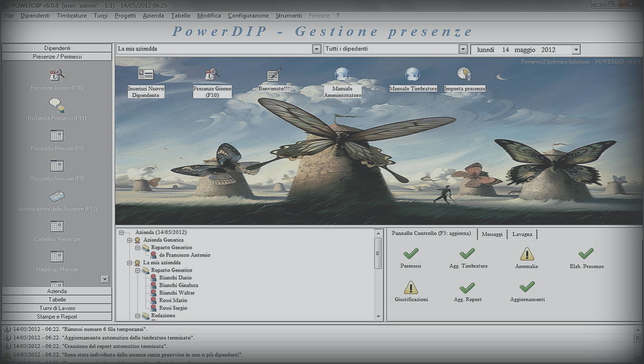Click Aggiornamenti status icon
The image size is (644, 364).
(527, 287)
